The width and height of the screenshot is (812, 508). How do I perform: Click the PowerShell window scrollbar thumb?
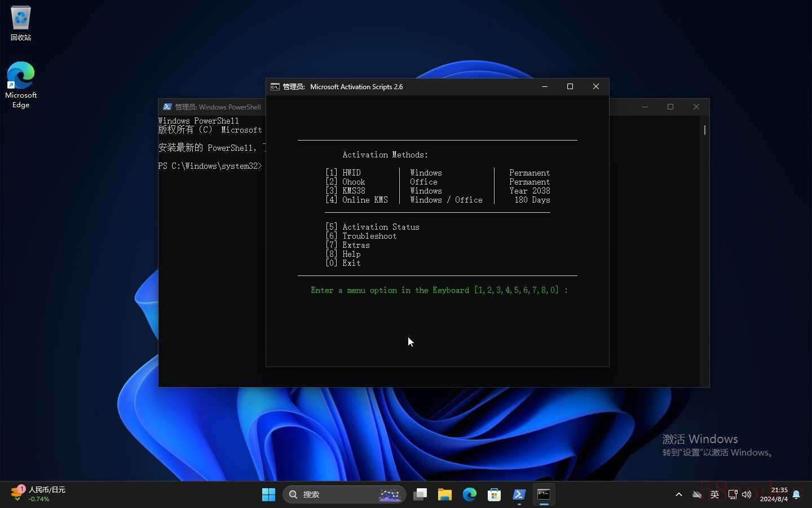coord(705,130)
